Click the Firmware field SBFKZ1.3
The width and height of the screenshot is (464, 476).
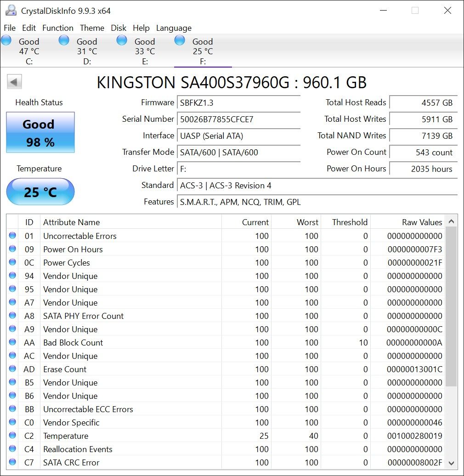[x=238, y=103]
